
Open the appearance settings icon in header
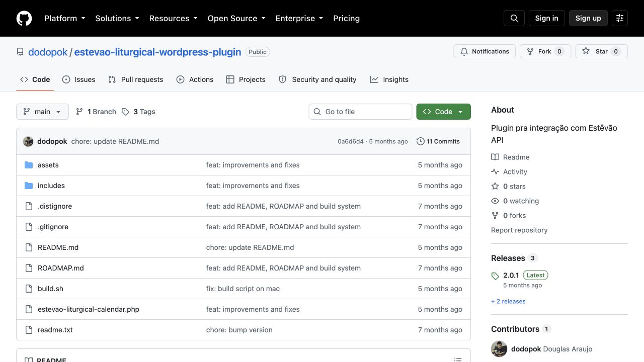(x=620, y=18)
